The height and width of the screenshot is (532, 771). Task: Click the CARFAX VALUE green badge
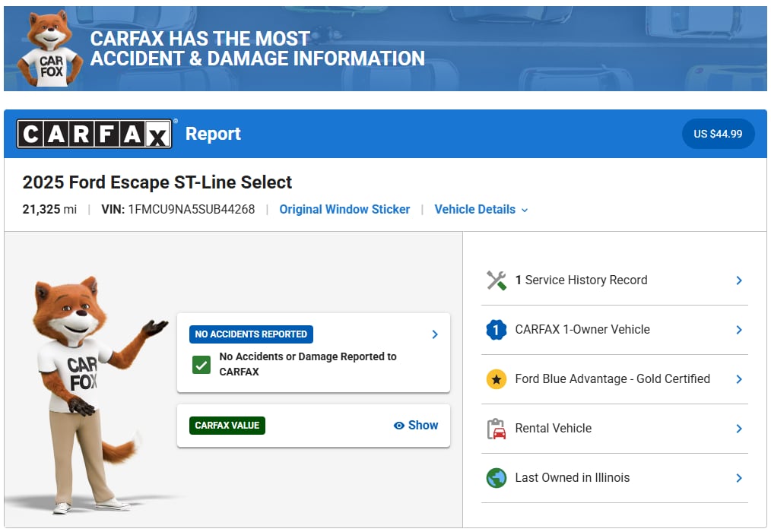coord(227,426)
